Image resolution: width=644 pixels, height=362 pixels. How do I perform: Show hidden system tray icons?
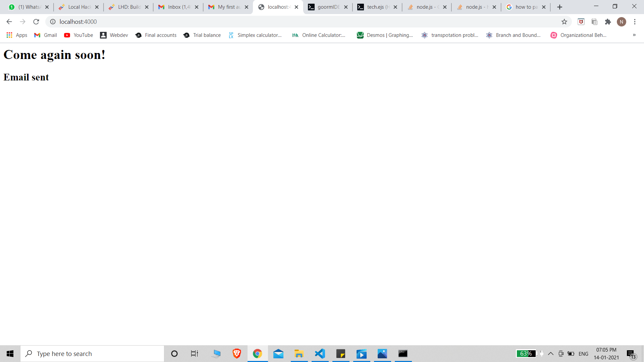[x=551, y=354]
